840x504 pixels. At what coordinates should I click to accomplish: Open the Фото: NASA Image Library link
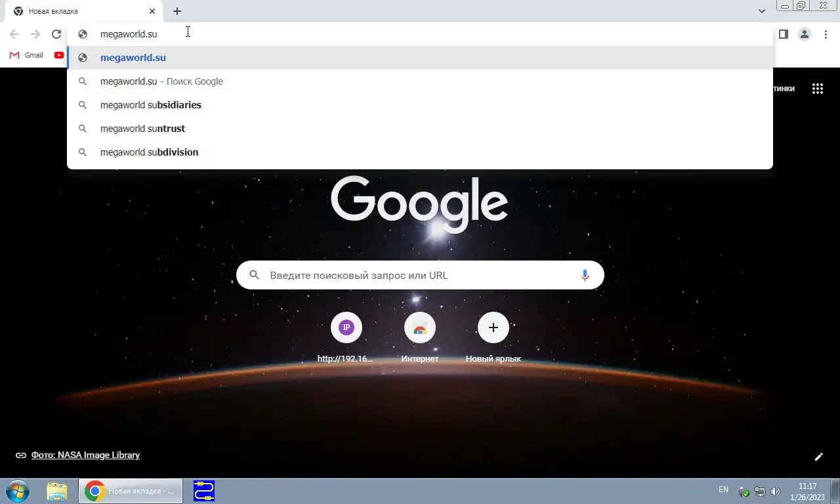coord(85,455)
